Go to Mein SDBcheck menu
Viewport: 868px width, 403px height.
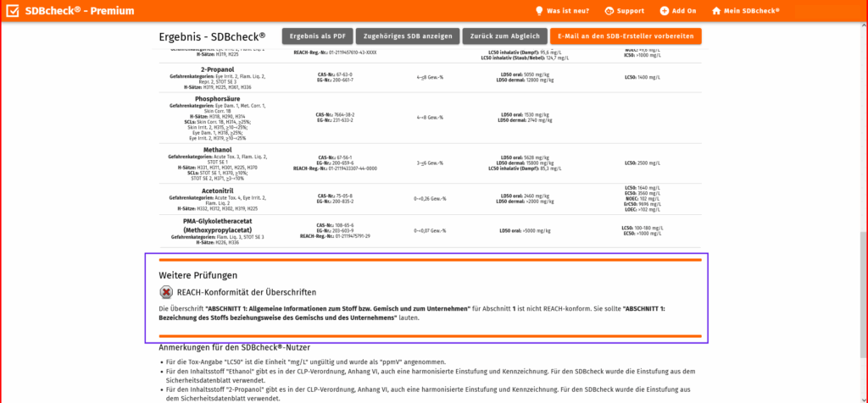(751, 11)
